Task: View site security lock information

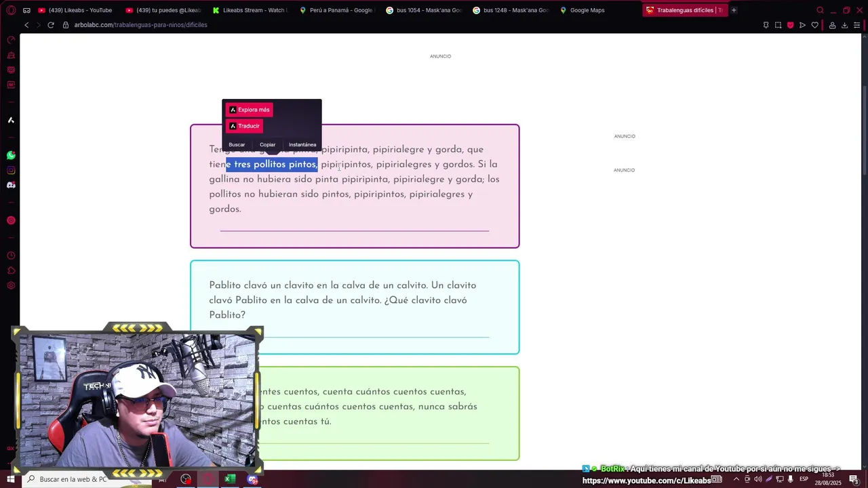Action: (66, 25)
